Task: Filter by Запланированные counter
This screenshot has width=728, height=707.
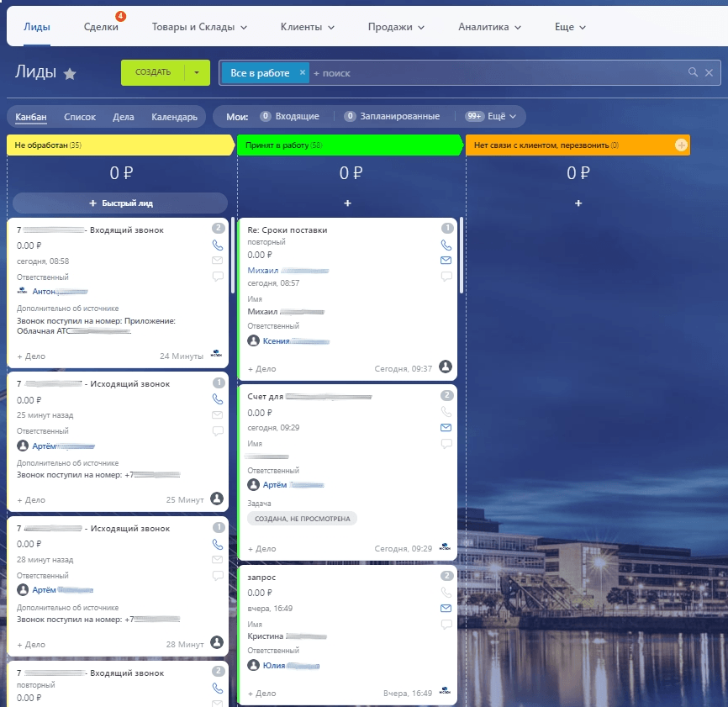Action: pos(392,116)
